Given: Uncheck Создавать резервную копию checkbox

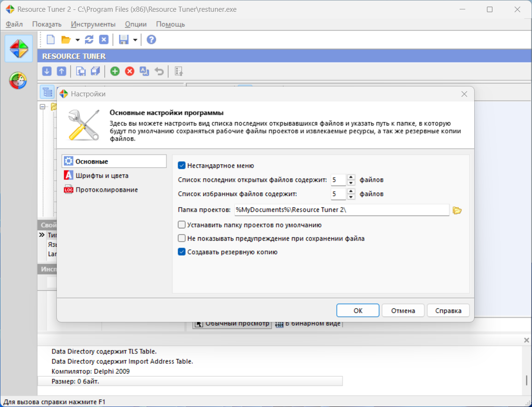Looking at the screenshot, I should coord(182,252).
